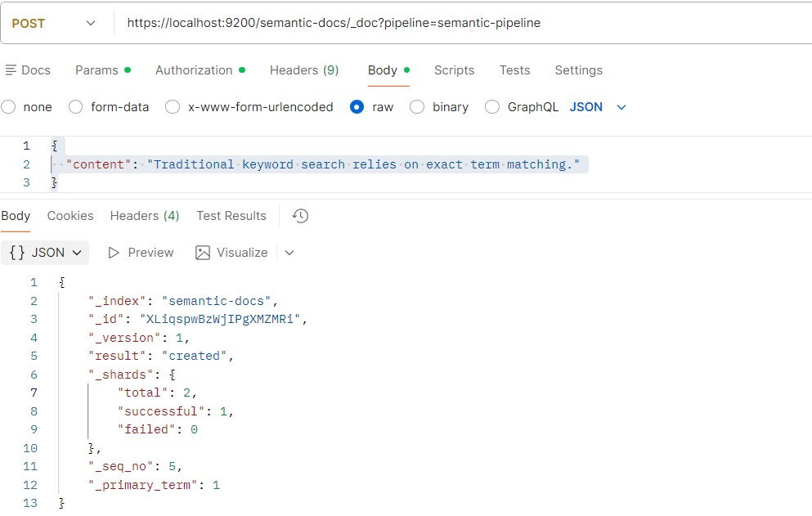View the response Cookies tab

coord(70,216)
